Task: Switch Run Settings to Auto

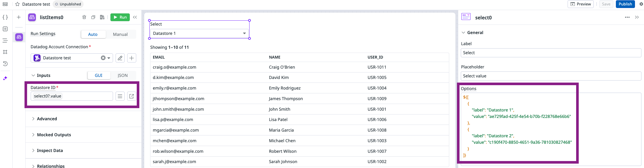Action: pyautogui.click(x=93, y=34)
